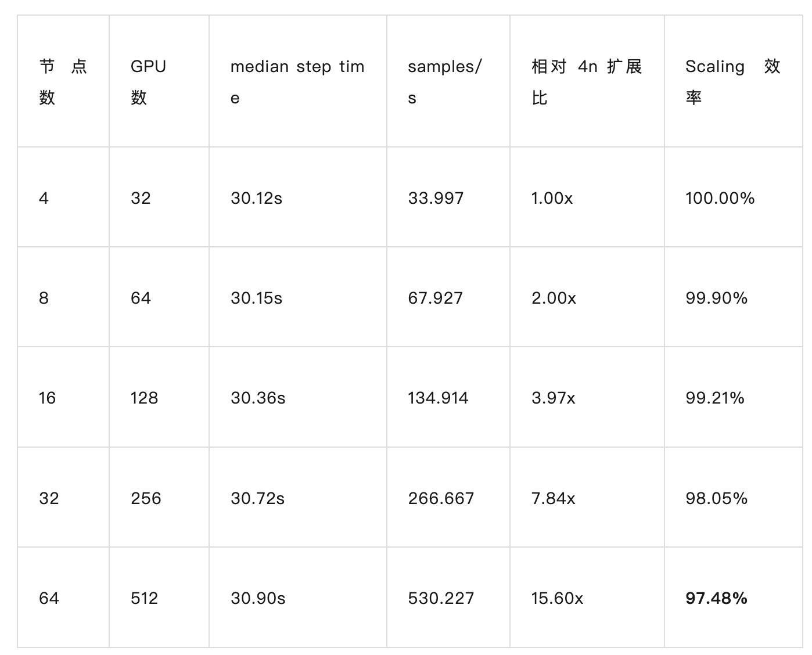Screen dimensions: 812x655
Task: Click the 30.12s step time cell
Action: 298,197
